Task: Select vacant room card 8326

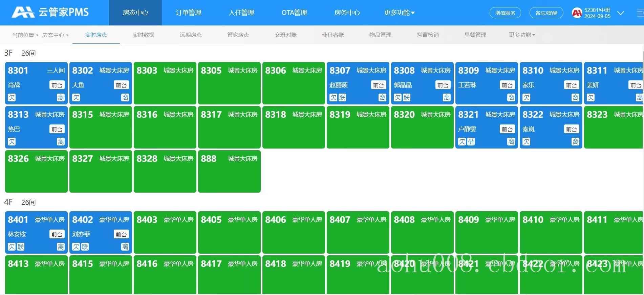Action: click(36, 171)
